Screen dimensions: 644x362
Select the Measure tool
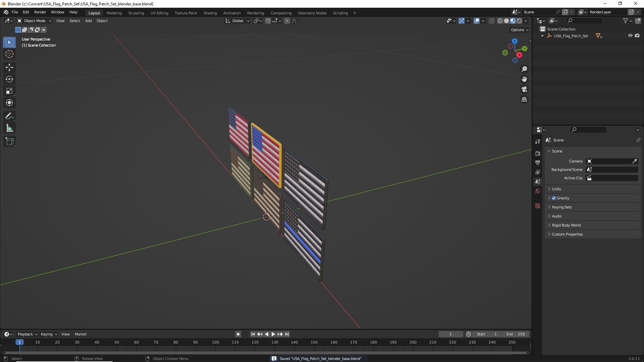click(x=9, y=128)
